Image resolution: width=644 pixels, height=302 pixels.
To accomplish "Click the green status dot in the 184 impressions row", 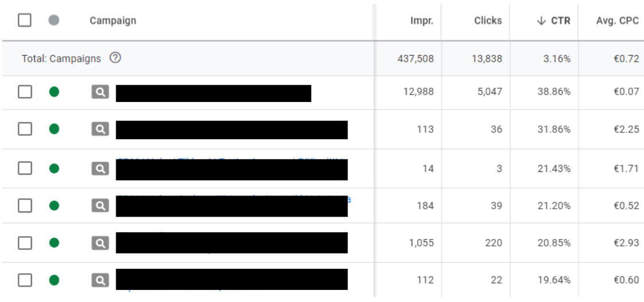I will (x=54, y=205).
